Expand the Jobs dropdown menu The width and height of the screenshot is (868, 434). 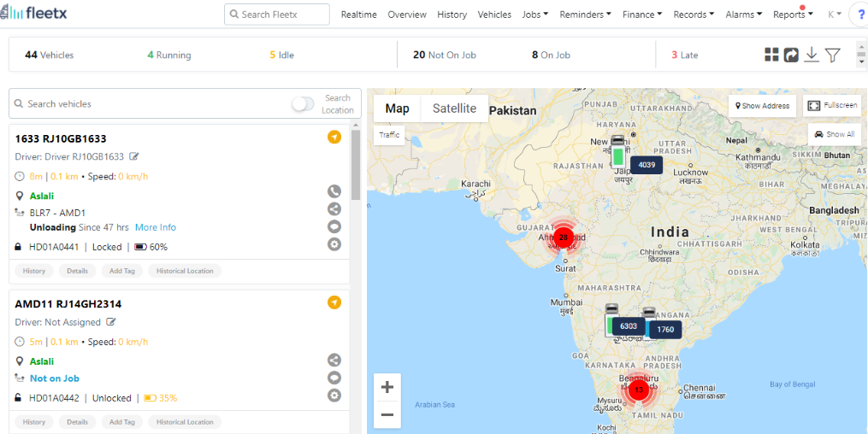pos(534,15)
